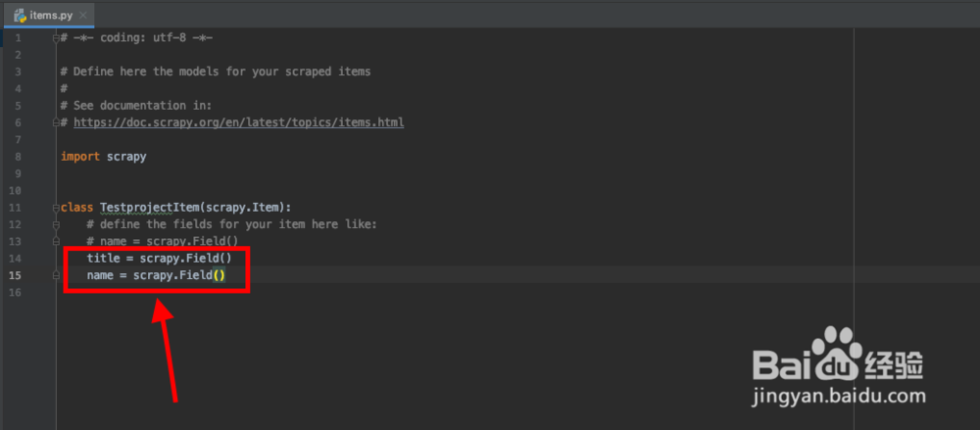Screen dimensions: 980x430
Task: Switch to the items.py tab
Action: click(x=49, y=16)
